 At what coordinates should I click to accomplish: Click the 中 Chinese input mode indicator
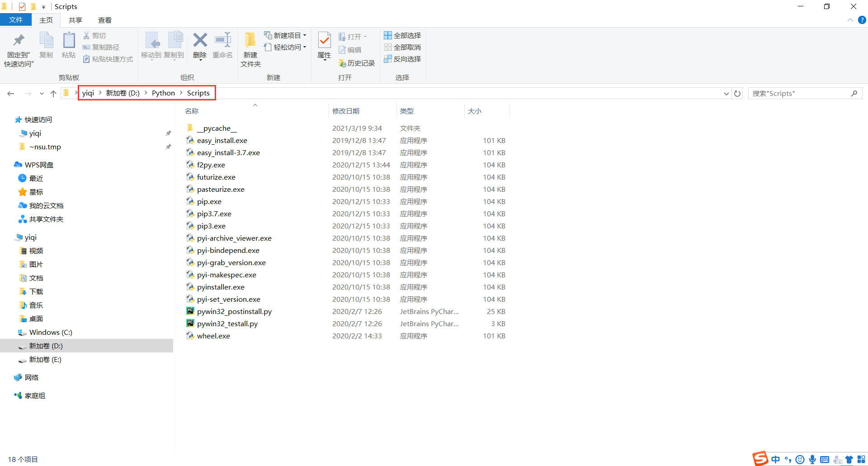tap(776, 459)
